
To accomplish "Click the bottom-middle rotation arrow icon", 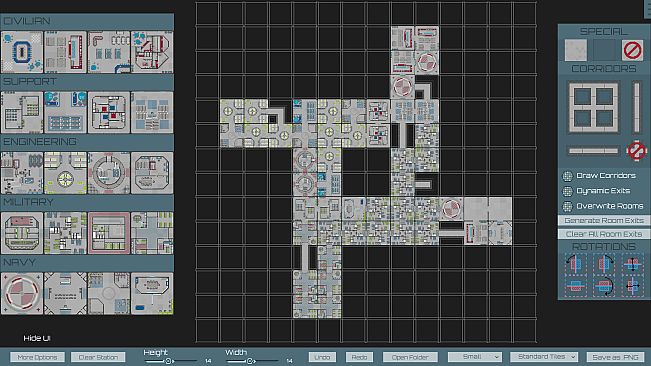I will pos(604,286).
